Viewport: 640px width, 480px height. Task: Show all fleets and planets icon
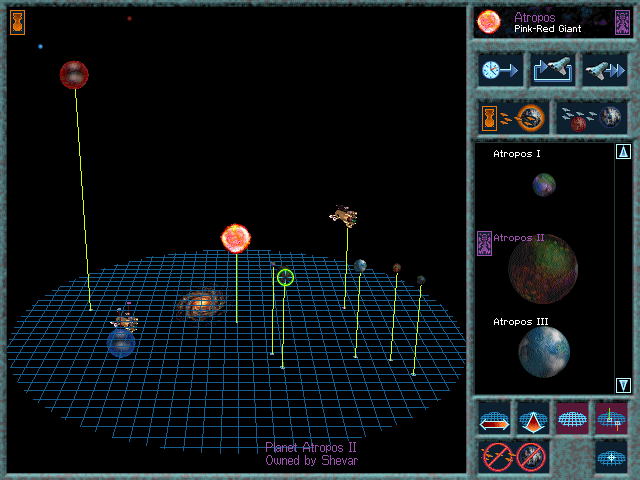(591, 118)
